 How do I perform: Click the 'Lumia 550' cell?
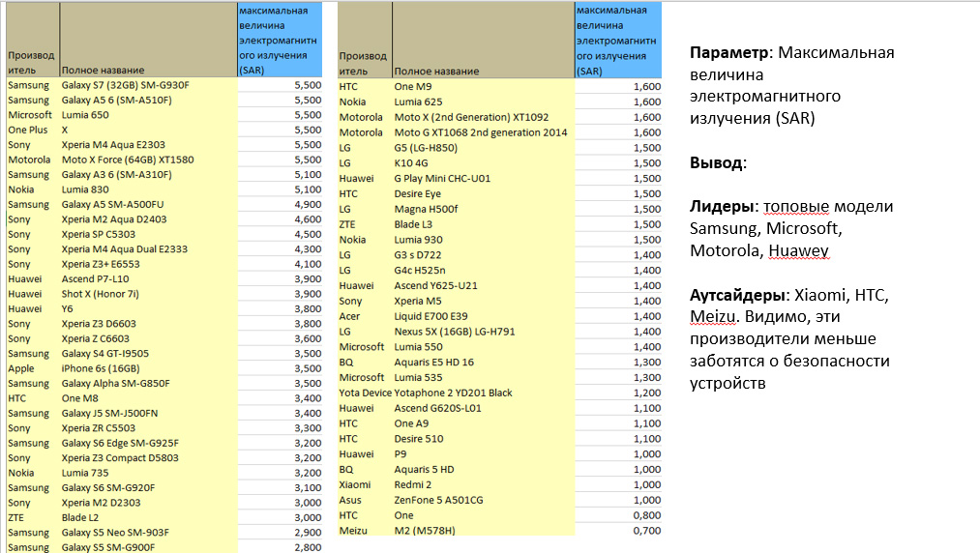[484, 347]
